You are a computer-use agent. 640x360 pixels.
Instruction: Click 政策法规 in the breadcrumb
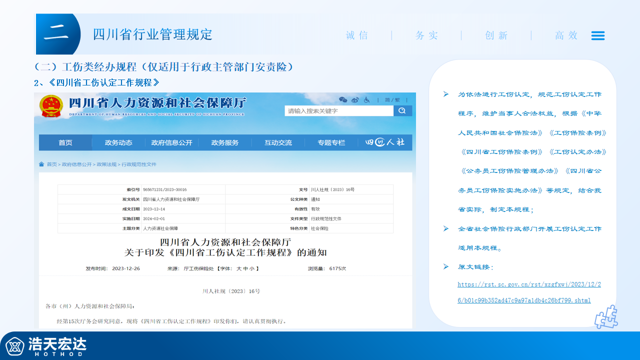[x=107, y=164]
